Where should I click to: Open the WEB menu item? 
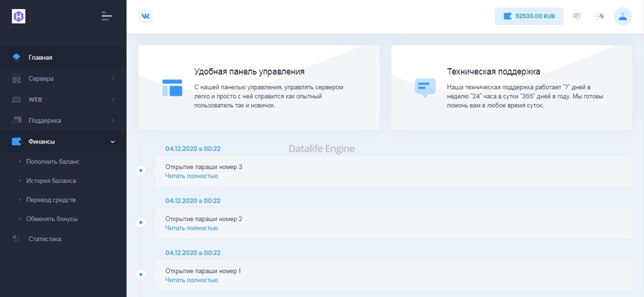[x=63, y=100]
